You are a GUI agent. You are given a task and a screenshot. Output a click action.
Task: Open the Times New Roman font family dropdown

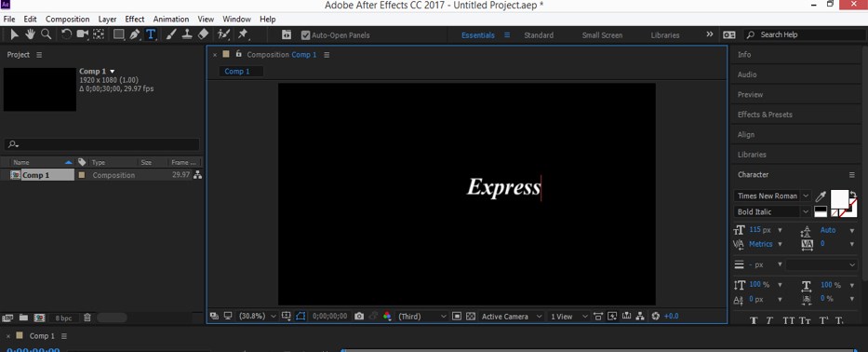point(772,196)
